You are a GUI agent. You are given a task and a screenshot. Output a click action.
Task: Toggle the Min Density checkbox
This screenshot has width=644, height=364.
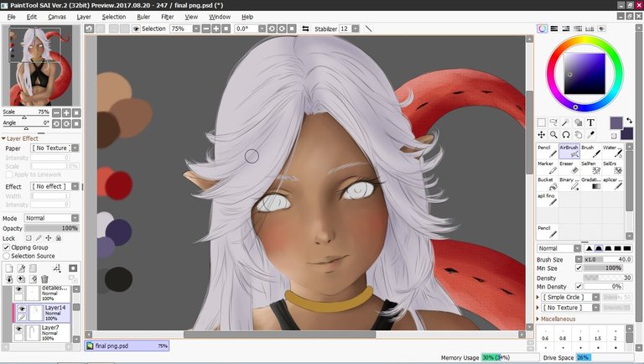click(579, 286)
